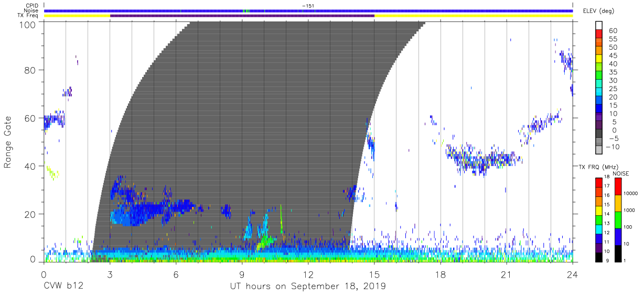Click the 'Noise' row label at top left

tap(30, 11)
